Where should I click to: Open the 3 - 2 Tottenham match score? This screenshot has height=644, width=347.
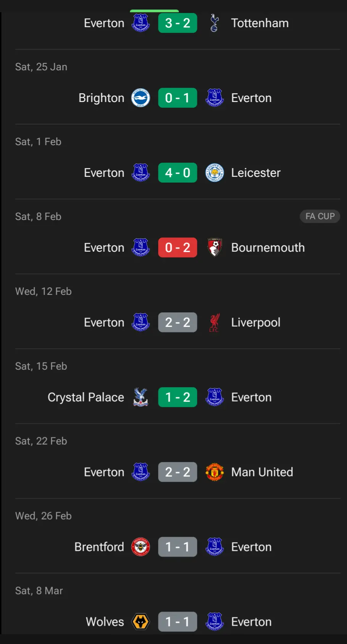(x=178, y=23)
